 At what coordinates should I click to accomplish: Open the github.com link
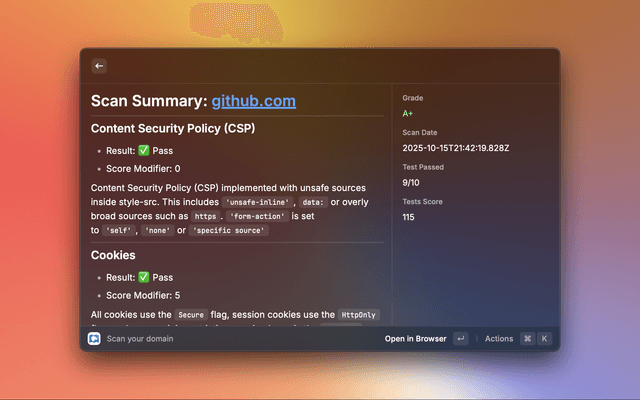(253, 101)
